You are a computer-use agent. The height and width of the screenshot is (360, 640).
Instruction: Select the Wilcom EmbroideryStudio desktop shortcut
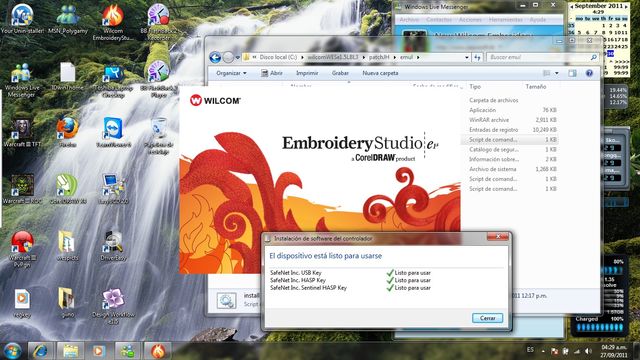tap(113, 21)
